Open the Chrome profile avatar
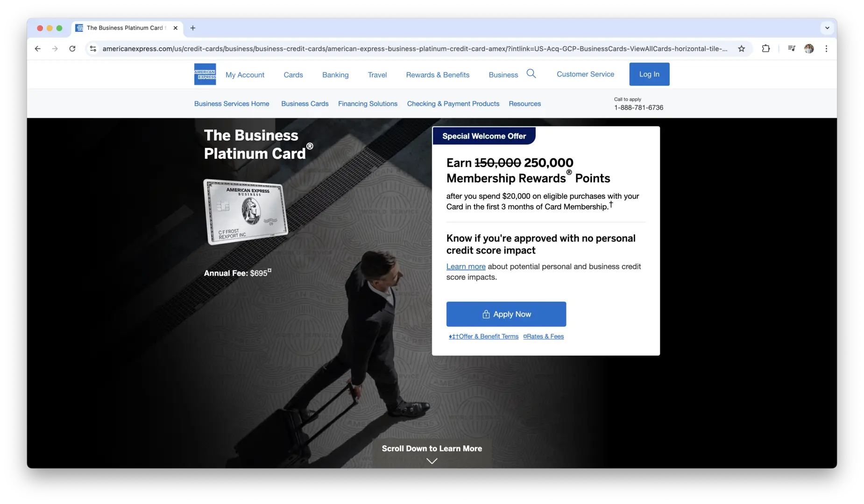Image resolution: width=864 pixels, height=504 pixels. pyautogui.click(x=809, y=49)
